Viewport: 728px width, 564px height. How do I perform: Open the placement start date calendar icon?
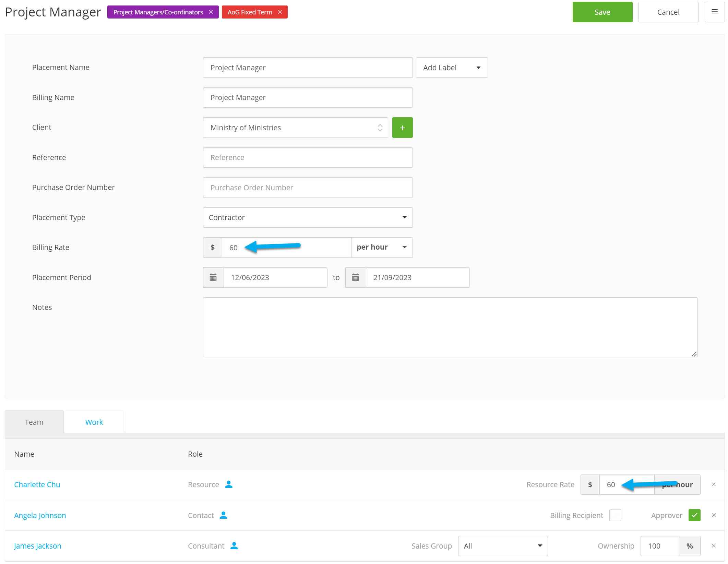pos(213,277)
